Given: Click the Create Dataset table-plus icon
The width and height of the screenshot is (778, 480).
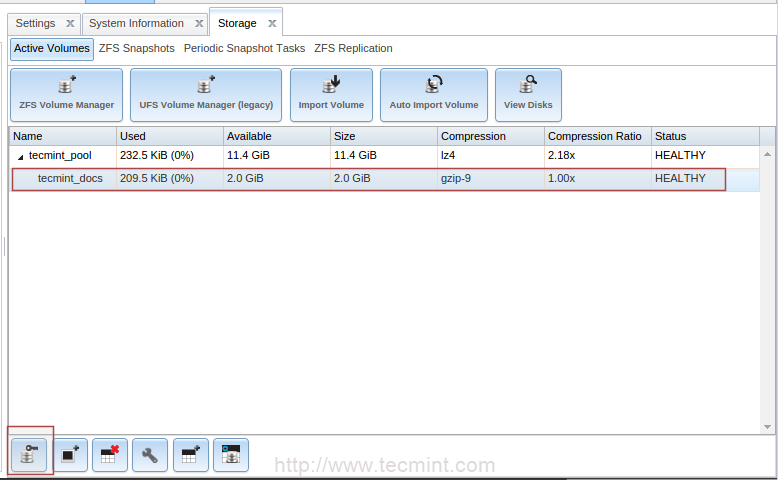Looking at the screenshot, I should [x=191, y=455].
